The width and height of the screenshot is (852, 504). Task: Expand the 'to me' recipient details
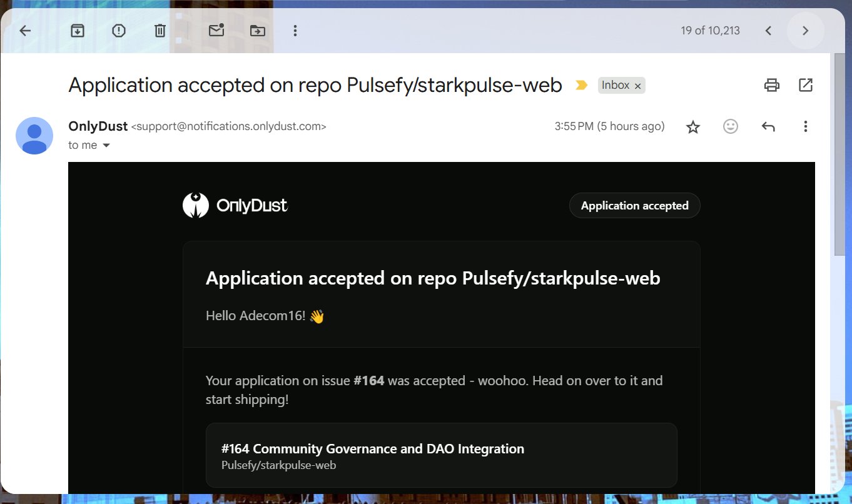[x=106, y=146]
